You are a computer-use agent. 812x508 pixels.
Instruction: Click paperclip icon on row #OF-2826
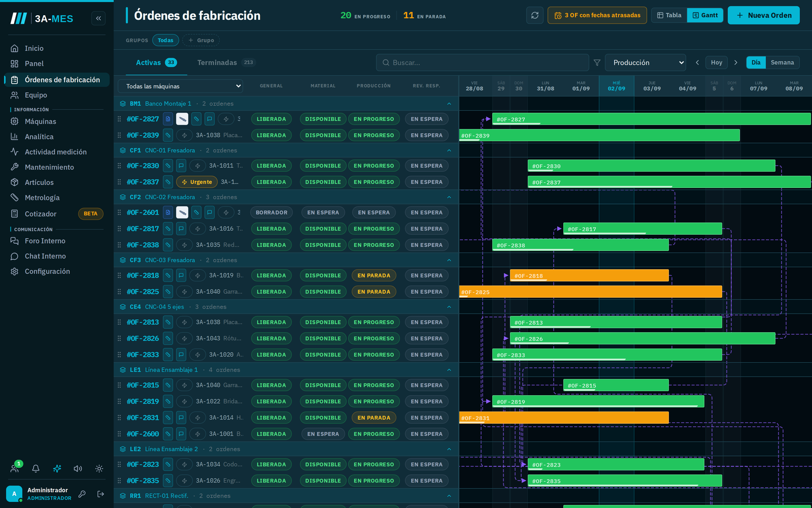click(x=168, y=338)
